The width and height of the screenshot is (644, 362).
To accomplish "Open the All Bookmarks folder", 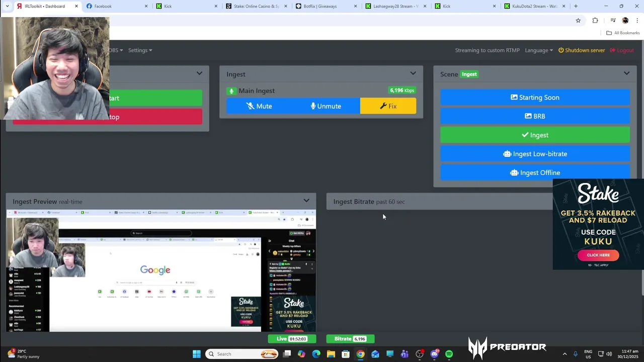I will (623, 33).
